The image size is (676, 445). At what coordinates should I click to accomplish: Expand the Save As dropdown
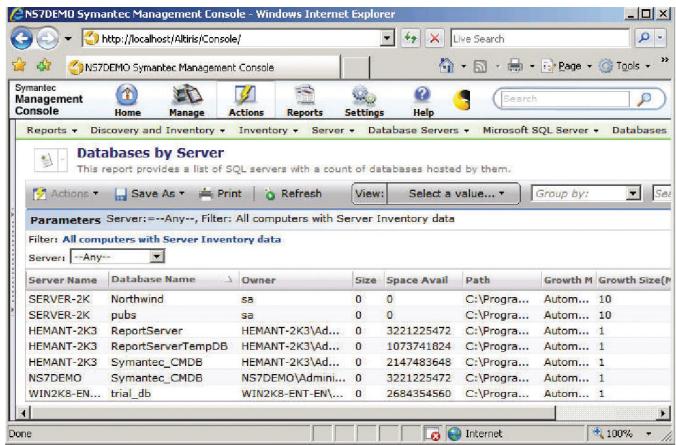182,194
